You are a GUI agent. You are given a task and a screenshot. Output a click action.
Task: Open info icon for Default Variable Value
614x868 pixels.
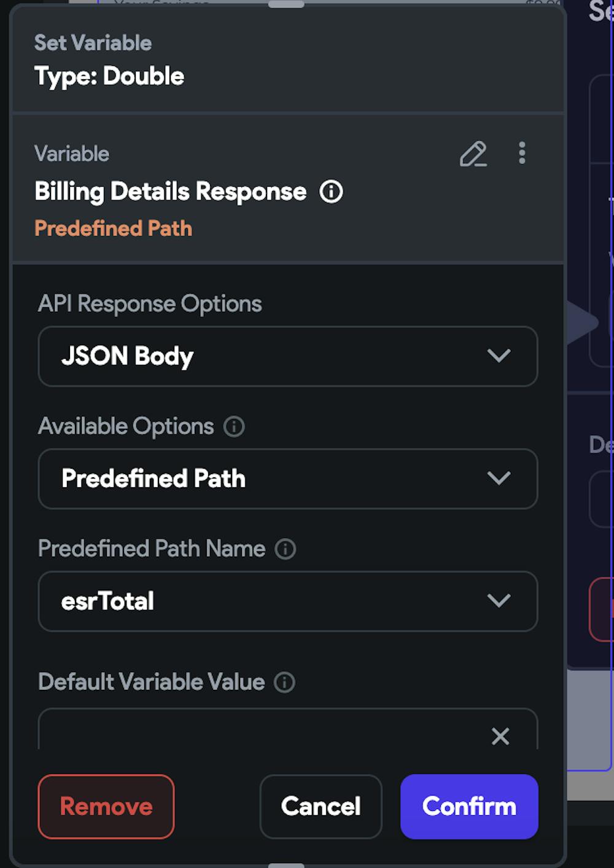tap(284, 682)
